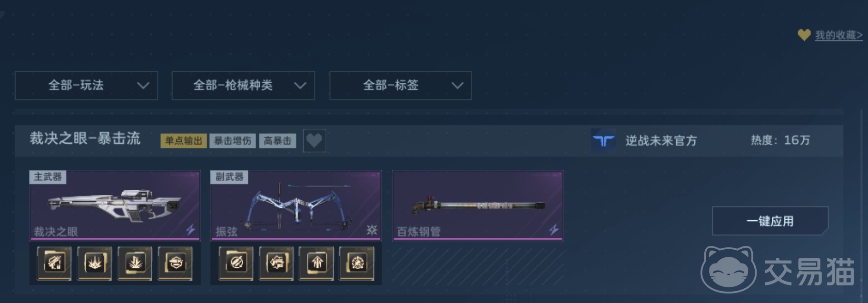
Task: Select the 裁决之眼 main weapon card
Action: [x=115, y=205]
